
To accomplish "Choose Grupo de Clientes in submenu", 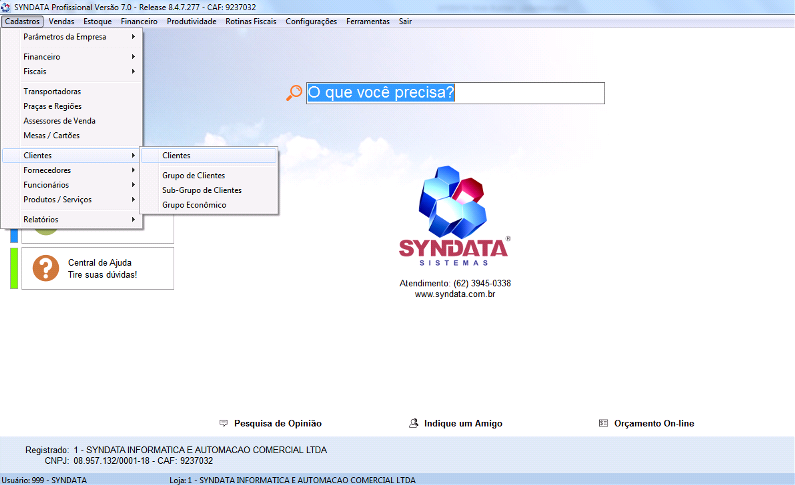I will coord(209,175).
